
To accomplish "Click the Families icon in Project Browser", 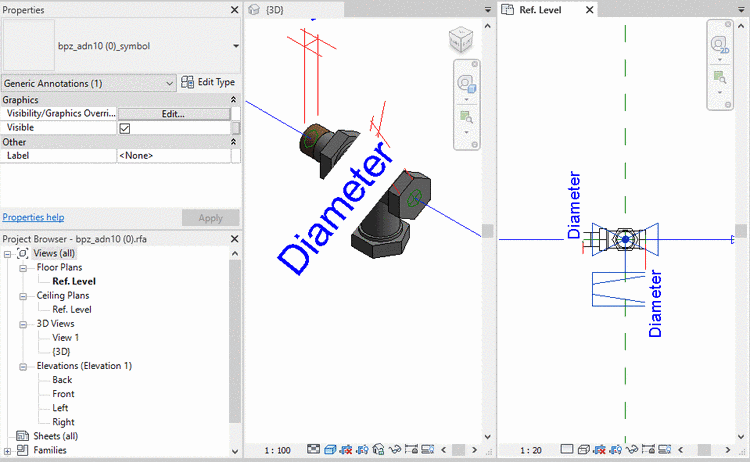I will pyautogui.click(x=22, y=450).
